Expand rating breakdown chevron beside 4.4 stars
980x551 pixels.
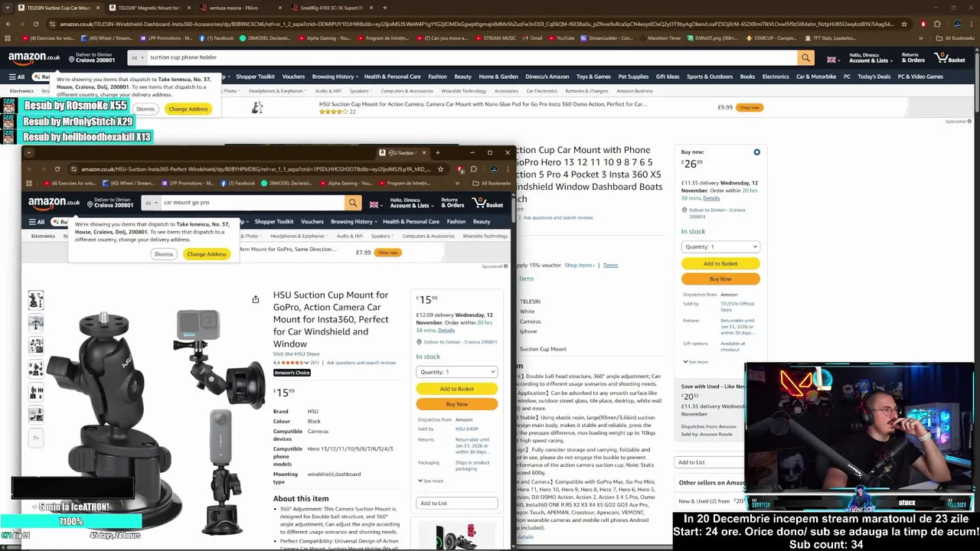307,363
